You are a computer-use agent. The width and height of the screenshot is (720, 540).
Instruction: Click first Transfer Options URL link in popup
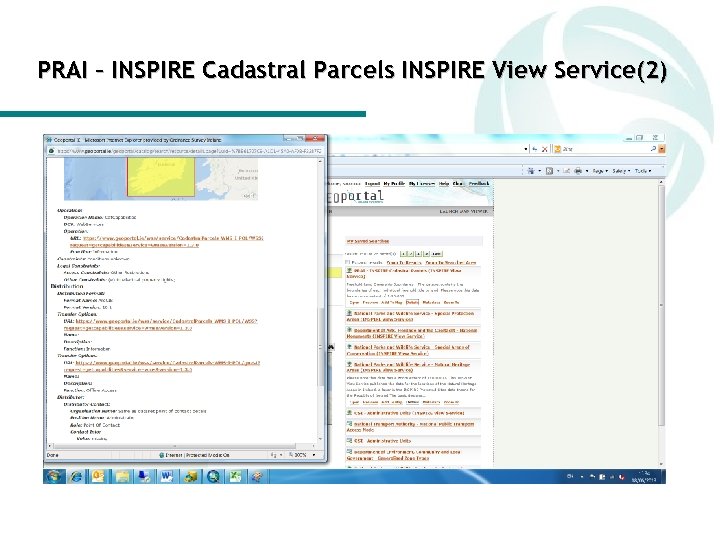tap(160, 325)
